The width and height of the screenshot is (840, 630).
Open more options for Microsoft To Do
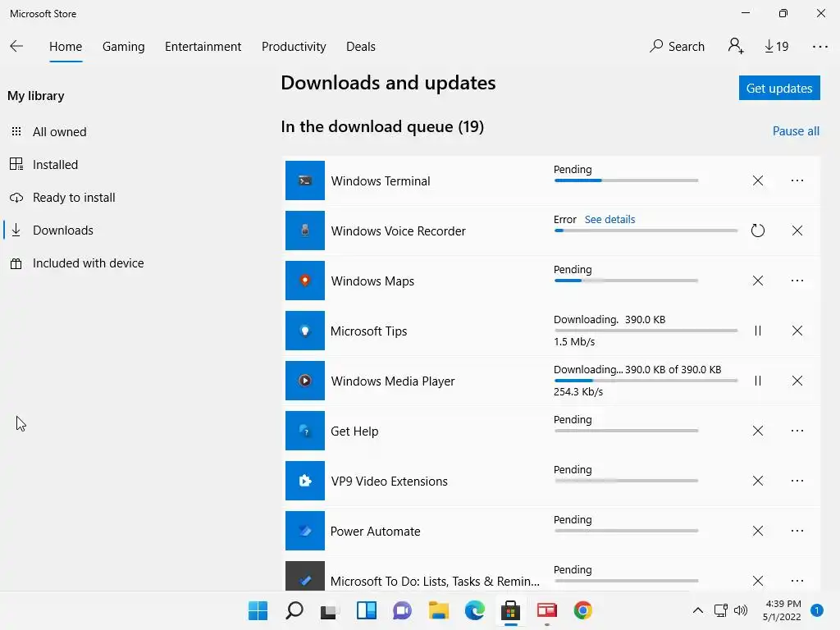click(797, 581)
